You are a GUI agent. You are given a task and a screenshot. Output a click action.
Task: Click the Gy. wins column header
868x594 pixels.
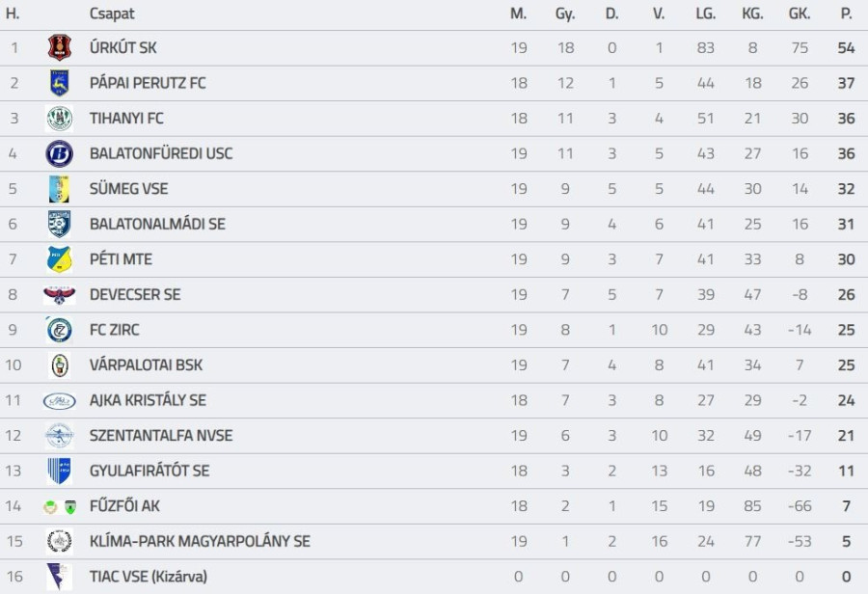click(x=565, y=13)
